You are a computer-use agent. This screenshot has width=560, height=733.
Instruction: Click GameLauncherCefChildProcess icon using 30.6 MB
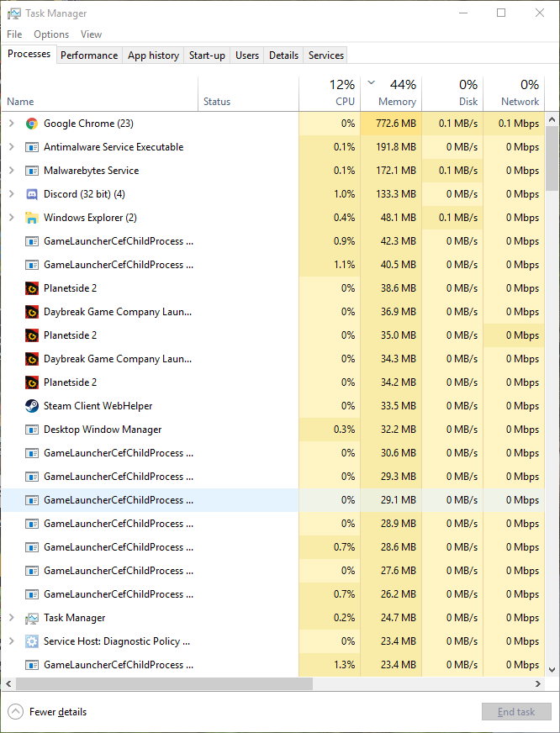point(32,453)
